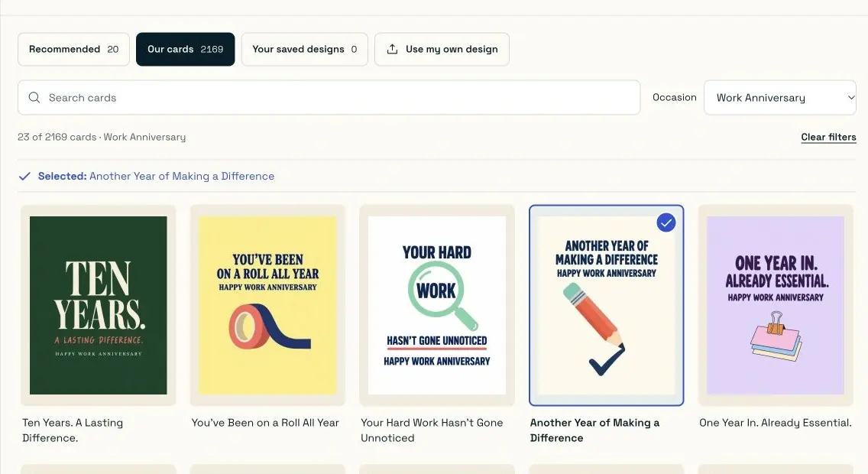Click the magnifier icon in the search box
This screenshot has height=474, width=868.
click(x=34, y=97)
